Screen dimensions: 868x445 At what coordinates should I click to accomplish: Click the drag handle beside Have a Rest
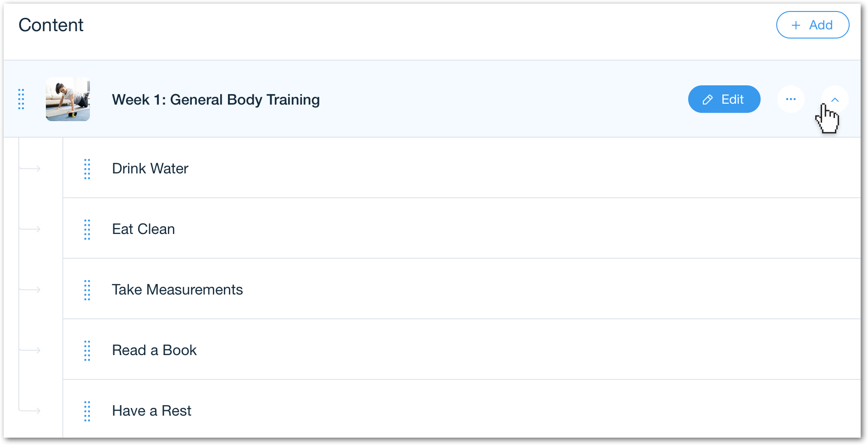[x=87, y=411]
